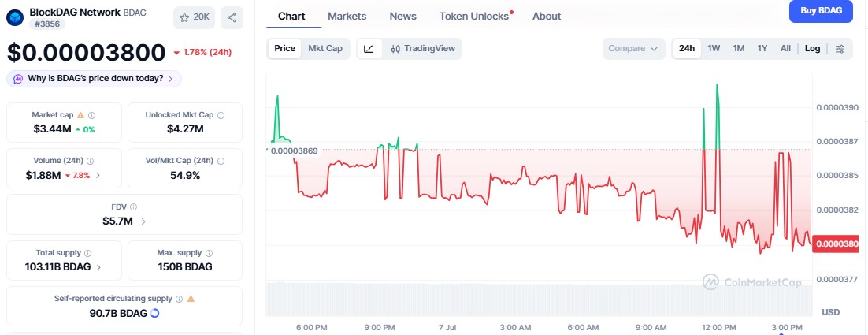Switch to the Chart tab
Image resolution: width=868 pixels, height=335 pixels.
(291, 16)
